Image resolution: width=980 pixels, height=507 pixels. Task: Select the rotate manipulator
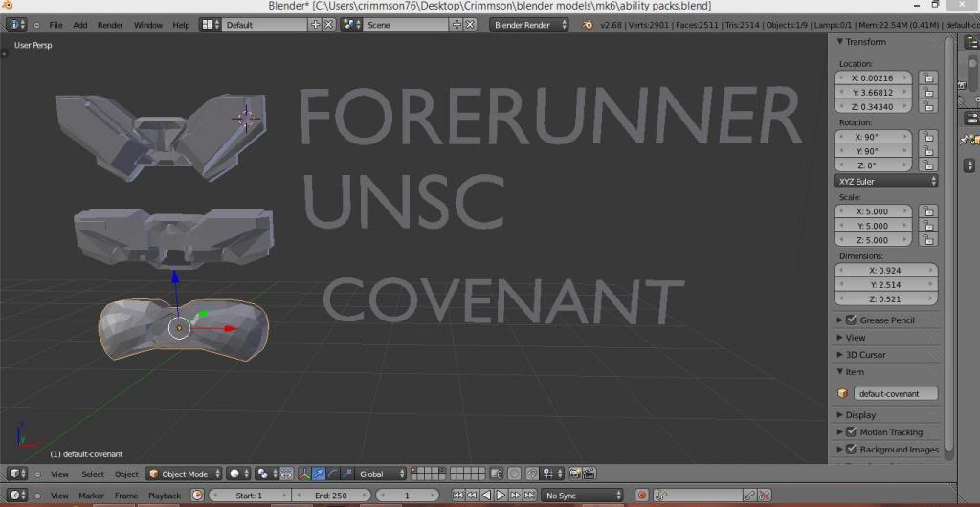333,474
